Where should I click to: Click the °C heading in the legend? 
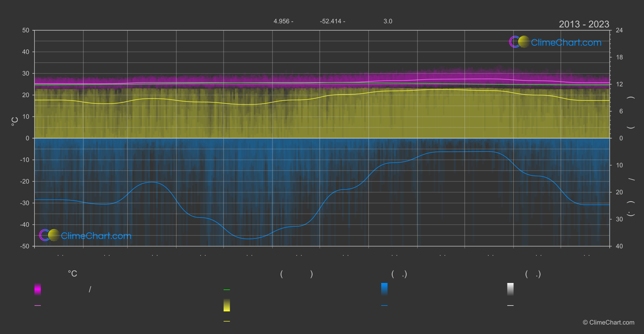point(72,274)
